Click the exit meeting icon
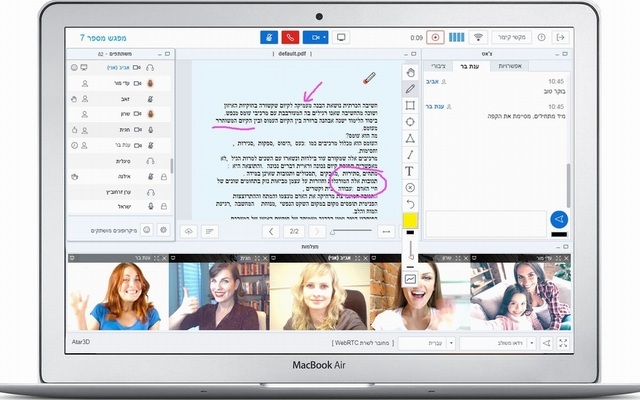The image size is (640, 400). click(x=561, y=38)
